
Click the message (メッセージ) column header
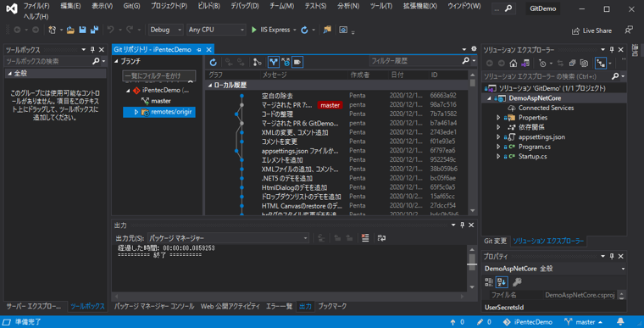pyautogui.click(x=275, y=75)
